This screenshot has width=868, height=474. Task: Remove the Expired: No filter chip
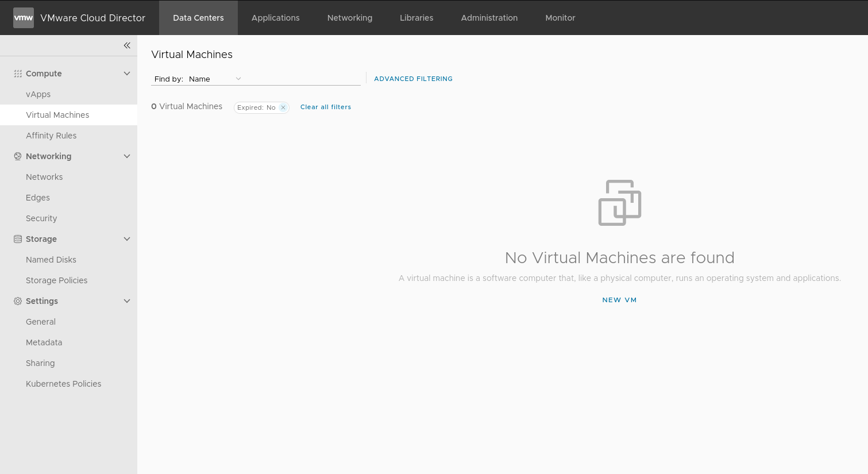[x=283, y=107]
